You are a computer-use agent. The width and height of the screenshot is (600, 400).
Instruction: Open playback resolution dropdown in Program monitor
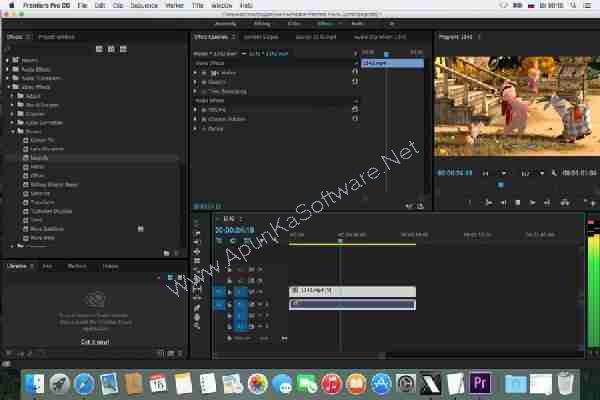pyautogui.click(x=533, y=173)
